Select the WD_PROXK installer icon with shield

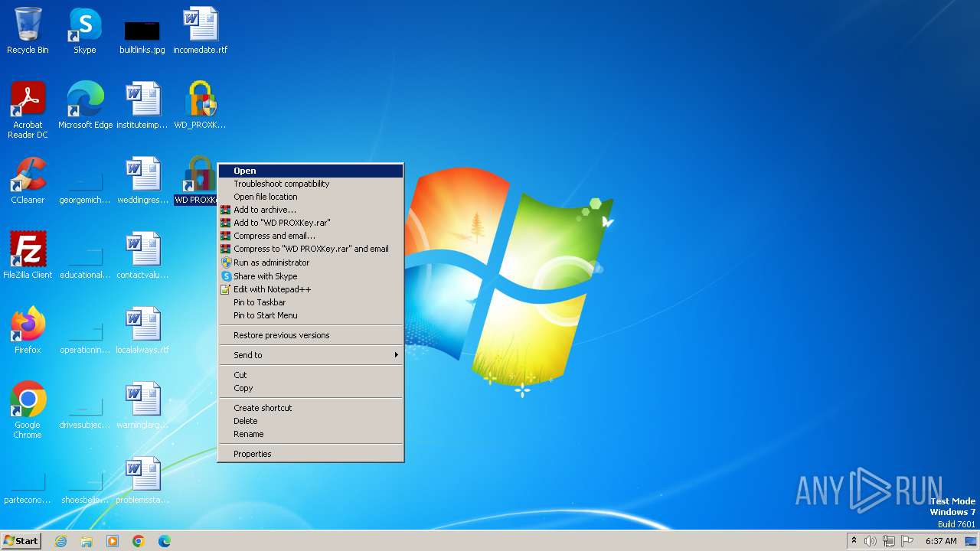[x=200, y=106]
